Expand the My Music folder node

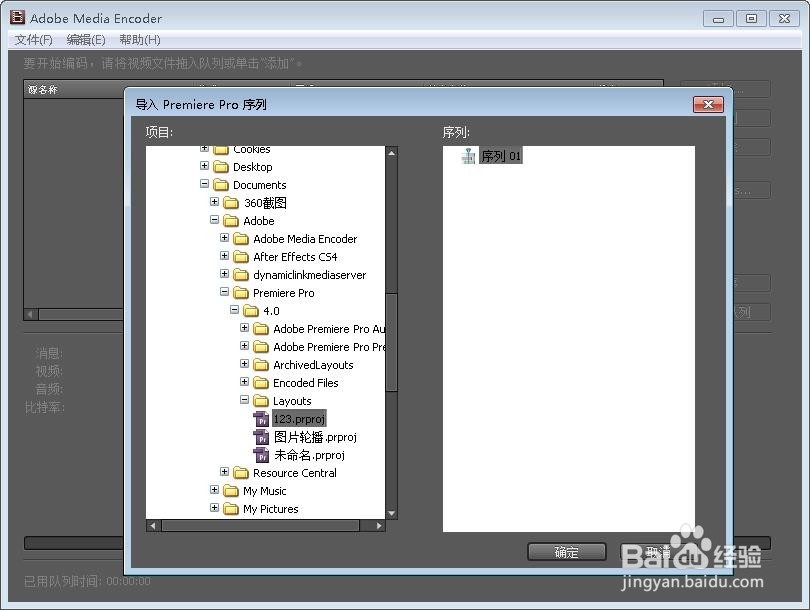(214, 489)
